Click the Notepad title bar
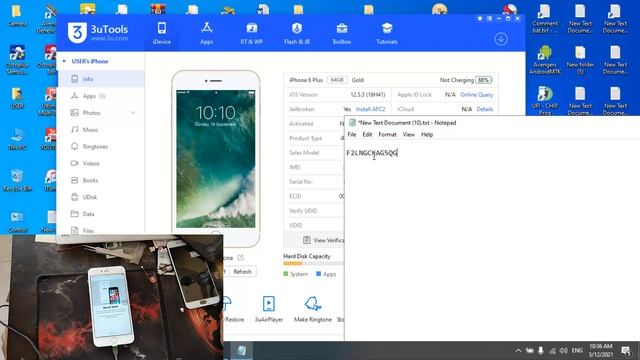Image resolution: width=640 pixels, height=360 pixels. [x=492, y=122]
